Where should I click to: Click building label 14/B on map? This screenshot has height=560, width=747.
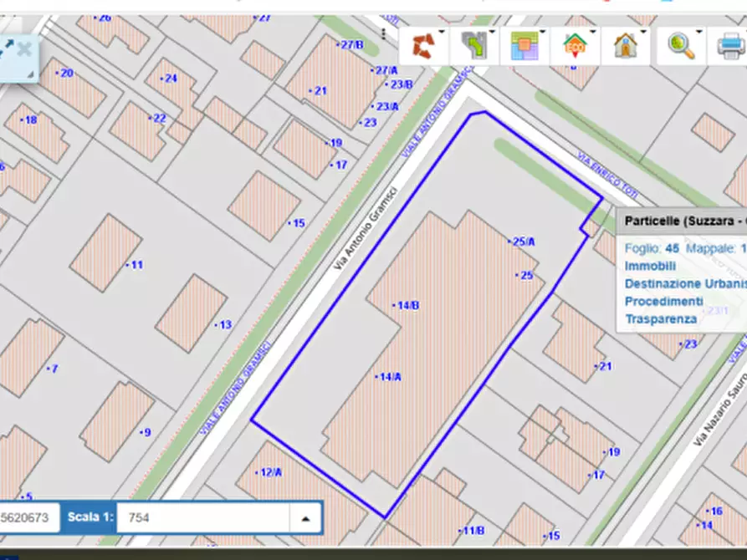pyautogui.click(x=406, y=305)
